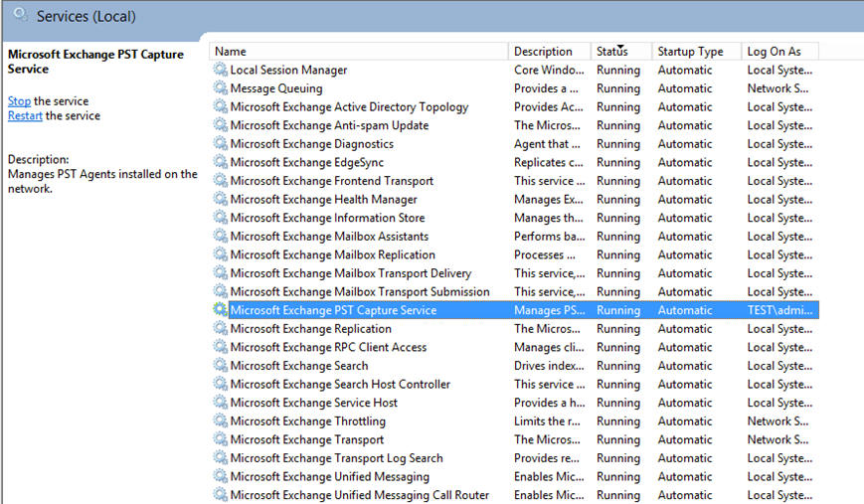Click the gear icon beside Local Session Manager
864x504 pixels.
click(x=221, y=70)
